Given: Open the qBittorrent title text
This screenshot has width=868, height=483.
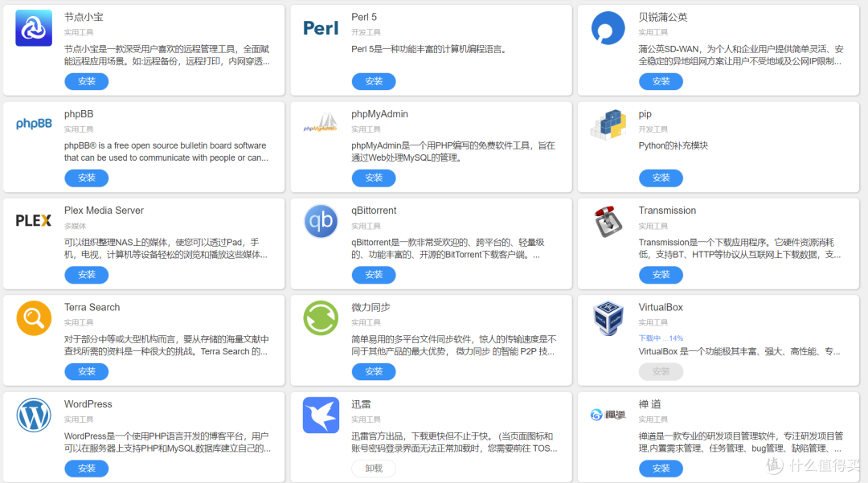Looking at the screenshot, I should pyautogui.click(x=374, y=211).
